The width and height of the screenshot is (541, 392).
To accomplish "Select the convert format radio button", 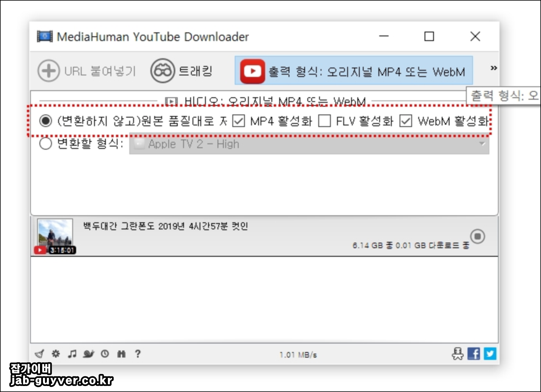I will [x=46, y=143].
